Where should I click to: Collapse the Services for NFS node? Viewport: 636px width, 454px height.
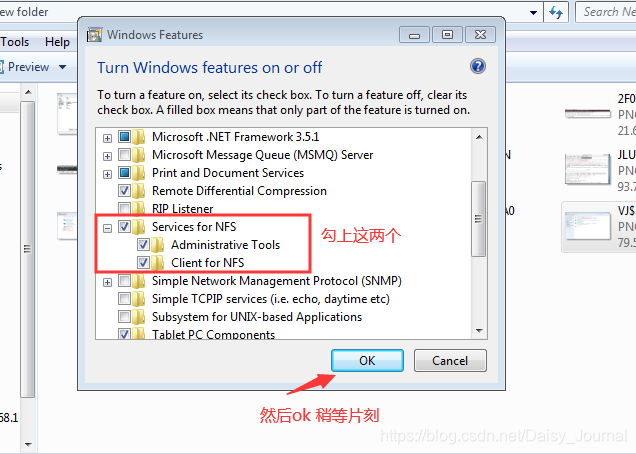(x=107, y=228)
